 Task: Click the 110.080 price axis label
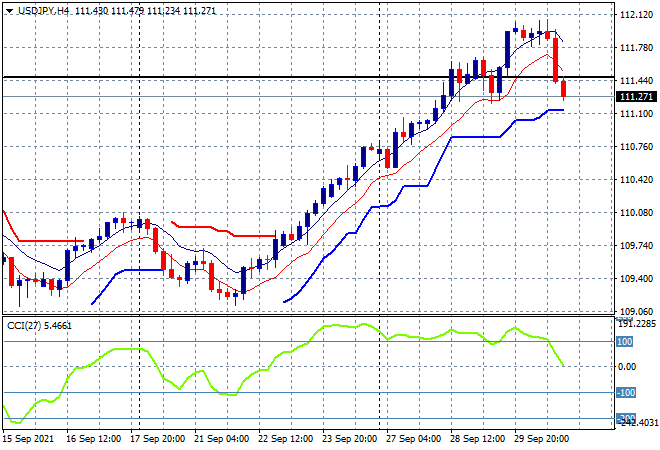(636, 213)
